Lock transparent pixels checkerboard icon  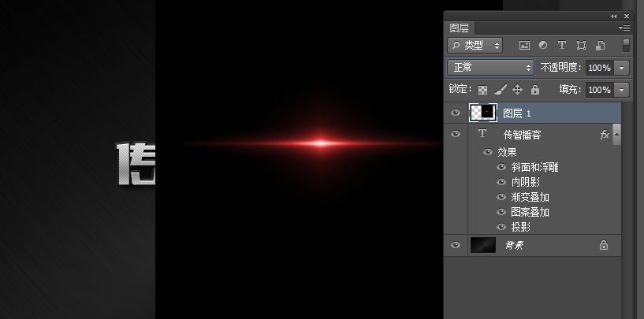point(482,90)
